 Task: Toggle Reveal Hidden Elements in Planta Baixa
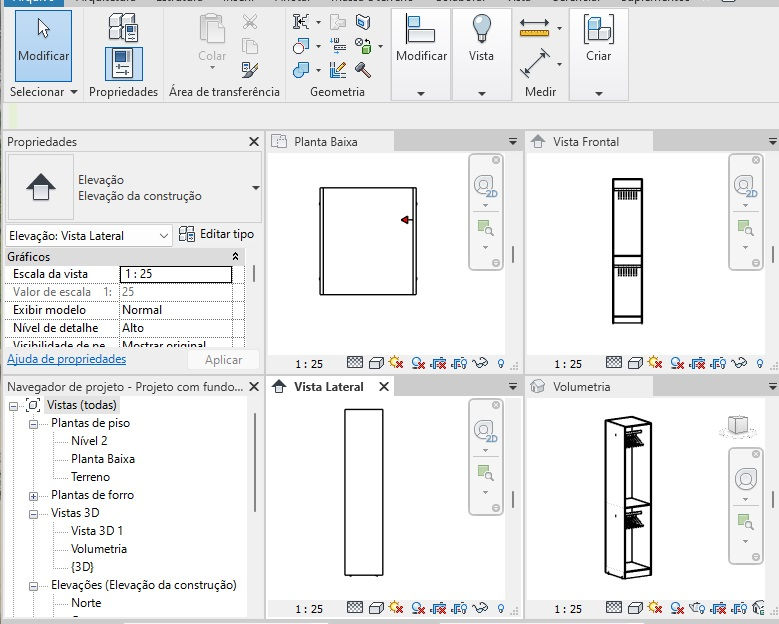pos(500,363)
